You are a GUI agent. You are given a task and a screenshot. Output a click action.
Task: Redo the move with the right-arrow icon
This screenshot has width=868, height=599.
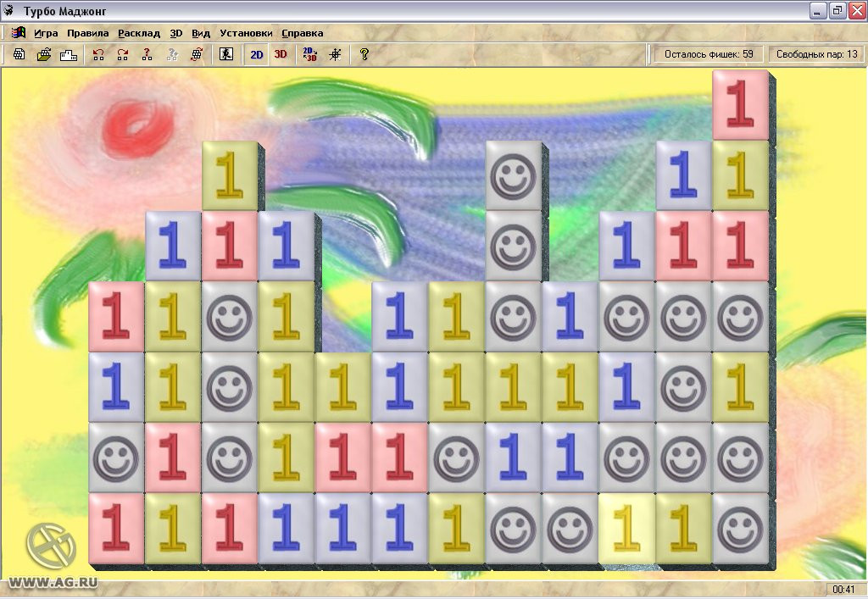(123, 54)
